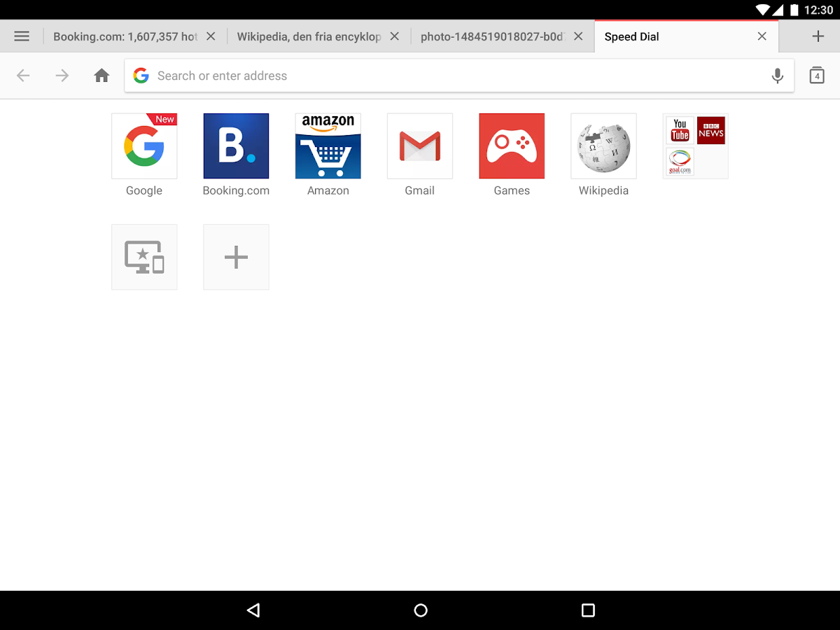Viewport: 840px width, 630px height.
Task: Close the photo-1484519018027 tab
Action: [577, 36]
